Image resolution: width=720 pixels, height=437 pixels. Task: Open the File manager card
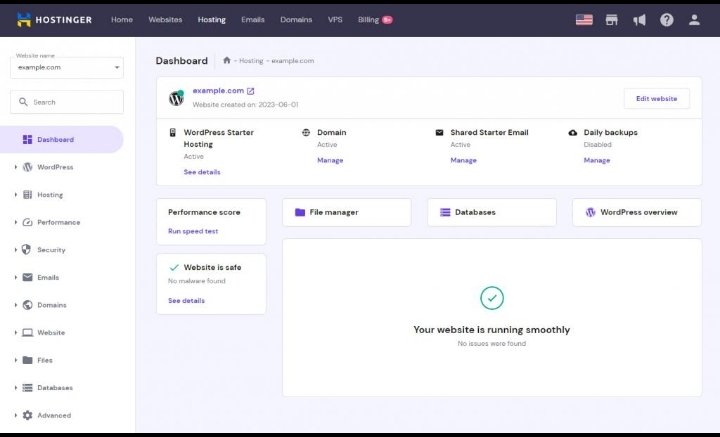(347, 212)
